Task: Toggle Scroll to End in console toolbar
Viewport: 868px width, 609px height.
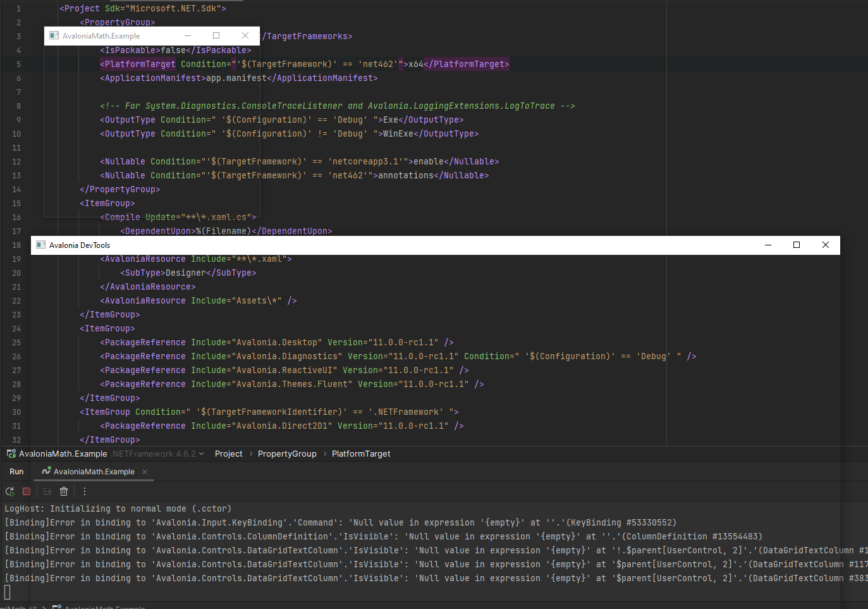Action: click(47, 491)
